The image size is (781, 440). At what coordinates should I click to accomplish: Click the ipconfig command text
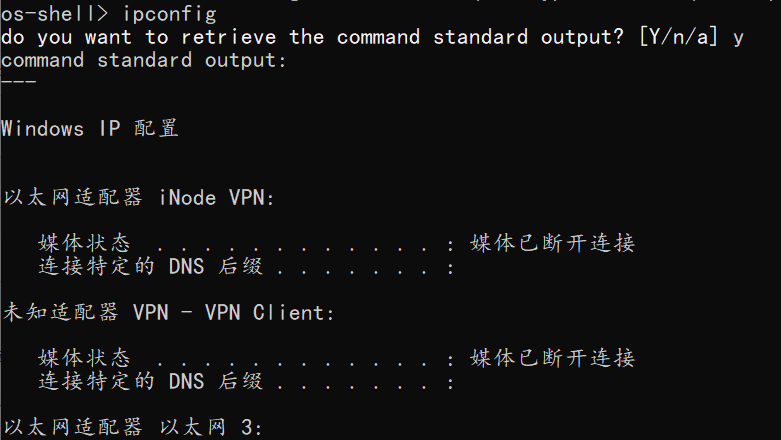point(169,14)
